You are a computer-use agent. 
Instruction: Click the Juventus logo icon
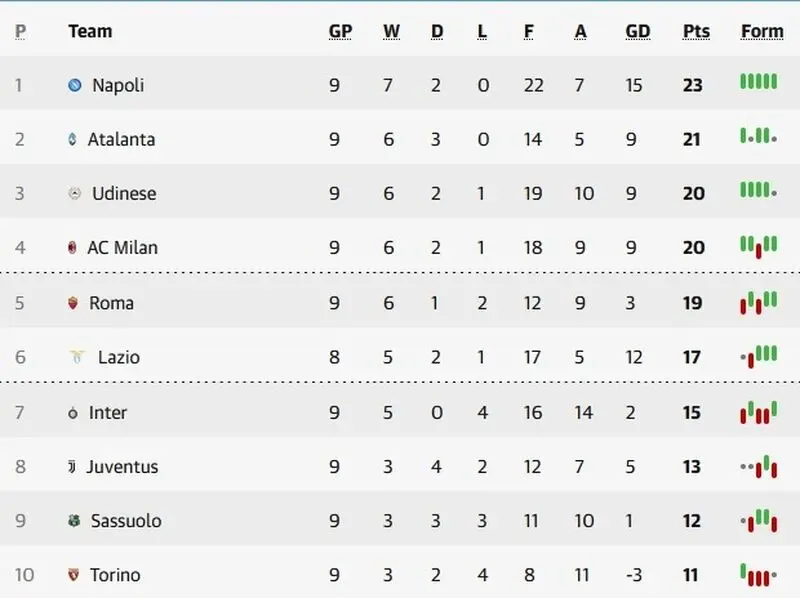point(72,466)
